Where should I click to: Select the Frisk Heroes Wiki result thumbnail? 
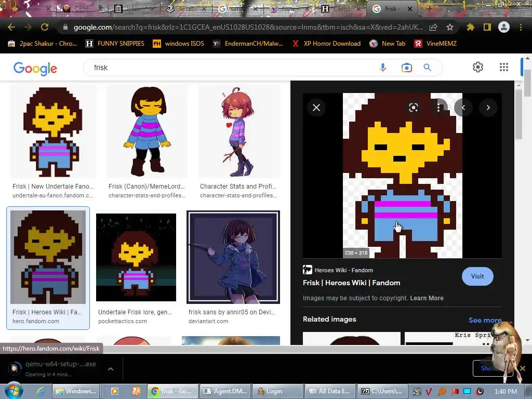[48, 257]
